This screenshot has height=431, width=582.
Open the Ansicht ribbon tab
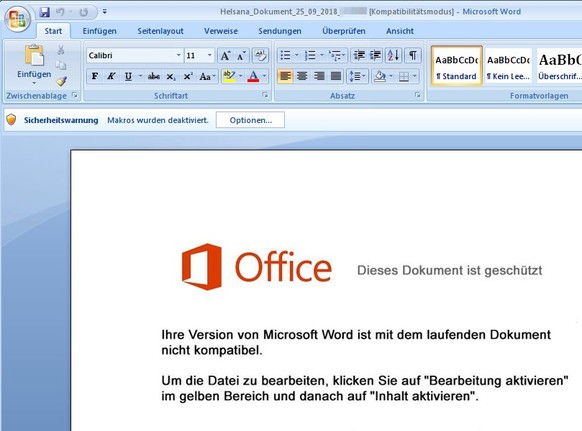(x=400, y=31)
